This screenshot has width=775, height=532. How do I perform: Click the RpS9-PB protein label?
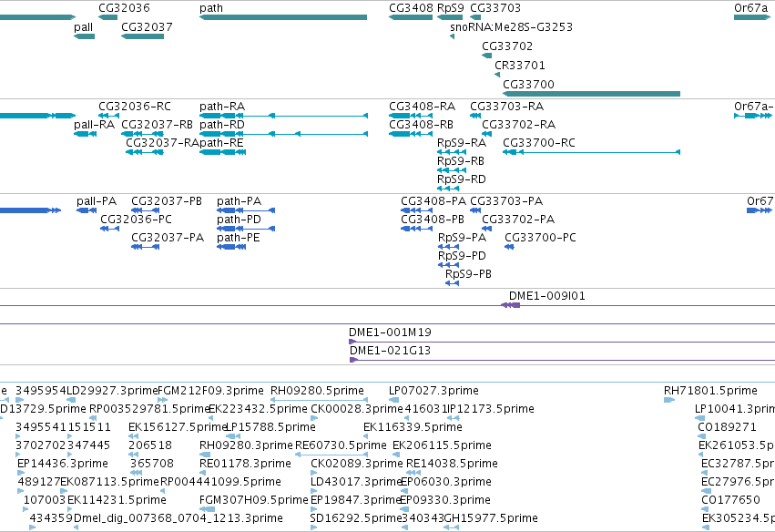click(468, 275)
